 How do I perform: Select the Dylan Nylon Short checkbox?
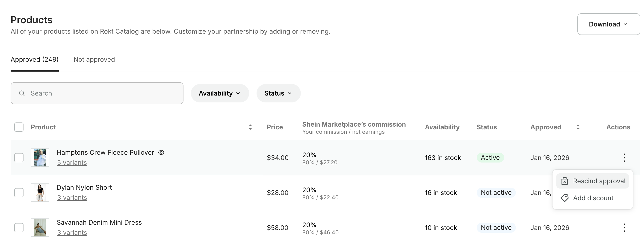(x=19, y=192)
